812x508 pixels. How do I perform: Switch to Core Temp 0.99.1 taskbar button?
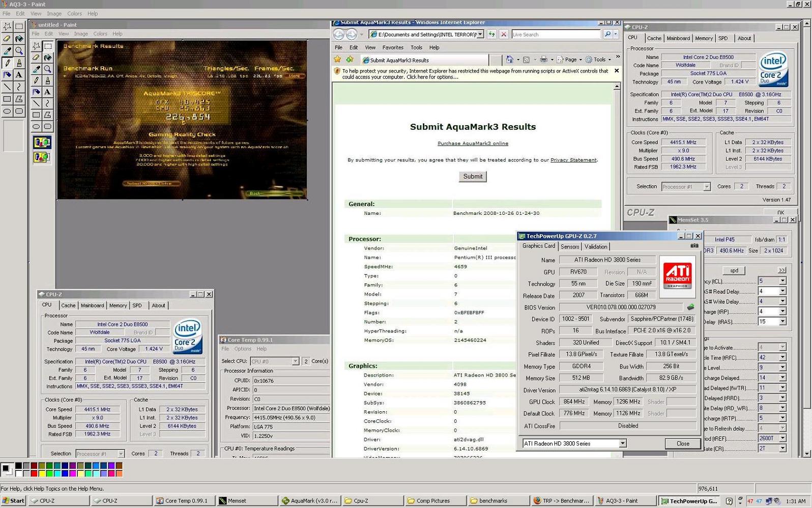(x=183, y=501)
